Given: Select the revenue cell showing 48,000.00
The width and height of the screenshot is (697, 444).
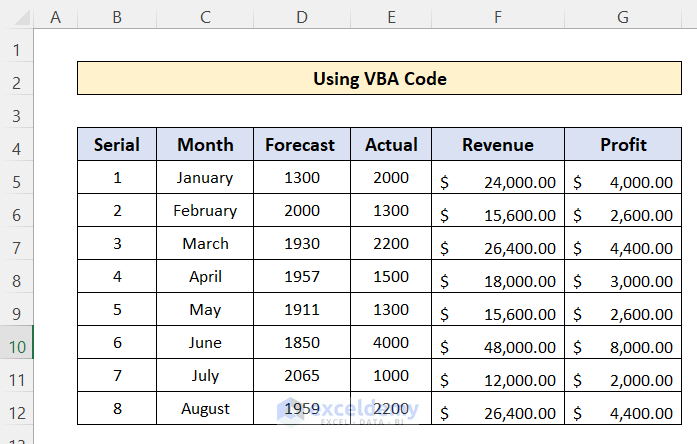Looking at the screenshot, I should coord(498,343).
